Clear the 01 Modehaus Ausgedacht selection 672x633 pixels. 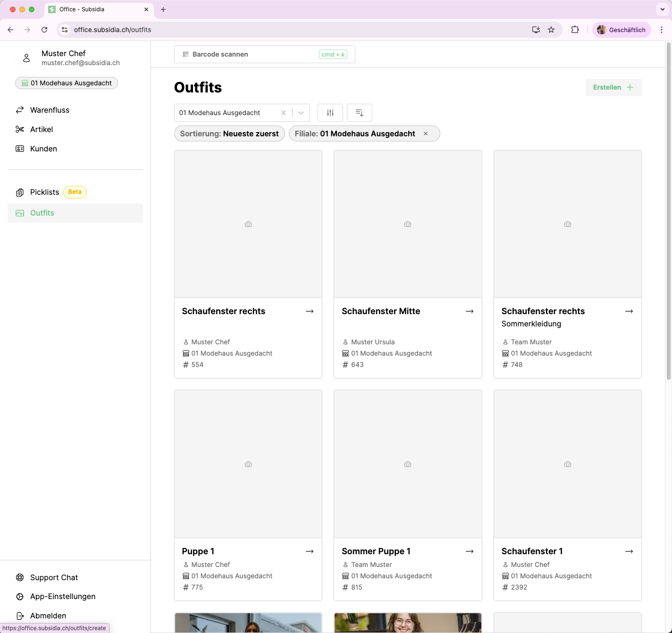tap(284, 113)
